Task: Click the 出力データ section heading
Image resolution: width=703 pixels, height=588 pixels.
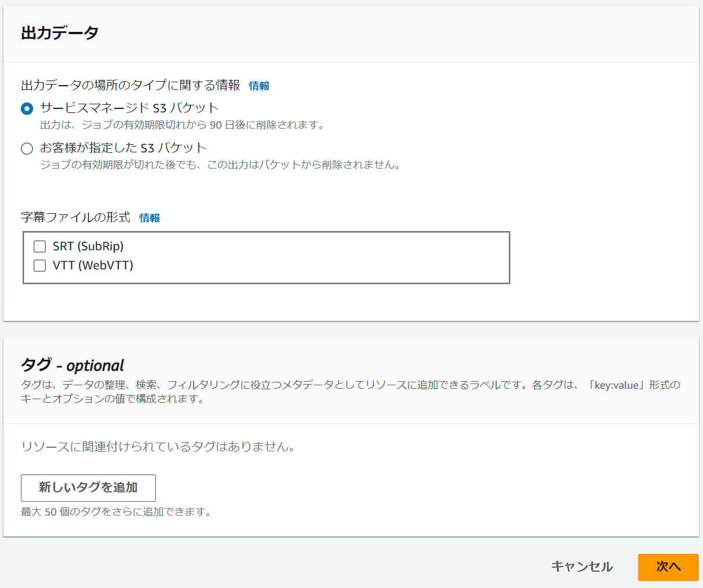Action: [x=60, y=33]
